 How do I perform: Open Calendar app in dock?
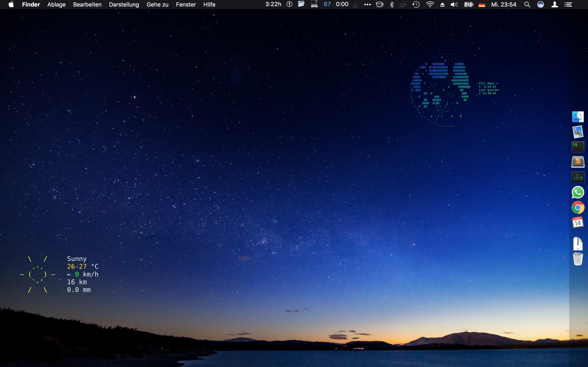tap(578, 222)
